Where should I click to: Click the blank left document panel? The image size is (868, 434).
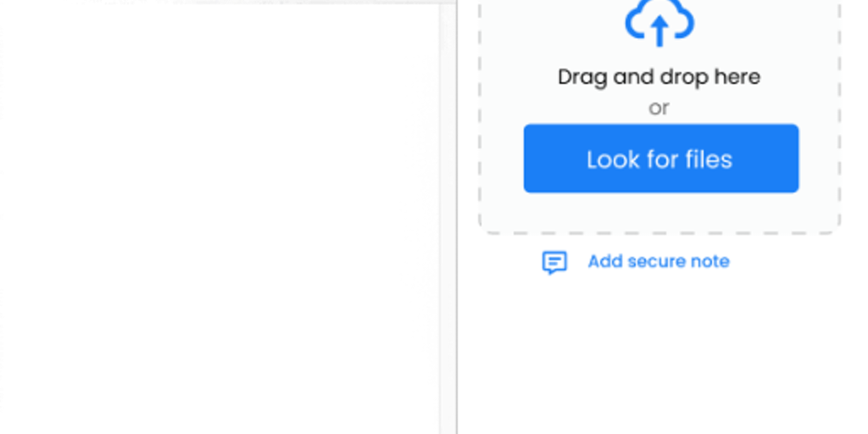(220, 219)
